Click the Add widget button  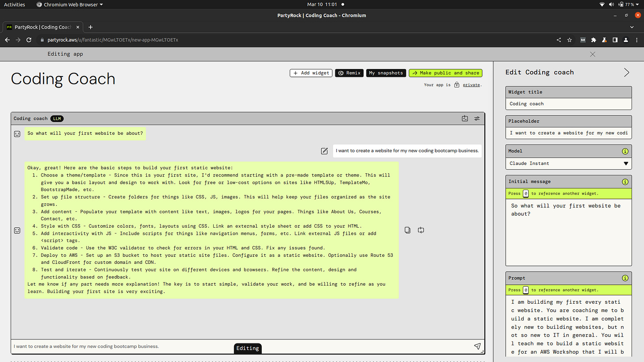311,73
